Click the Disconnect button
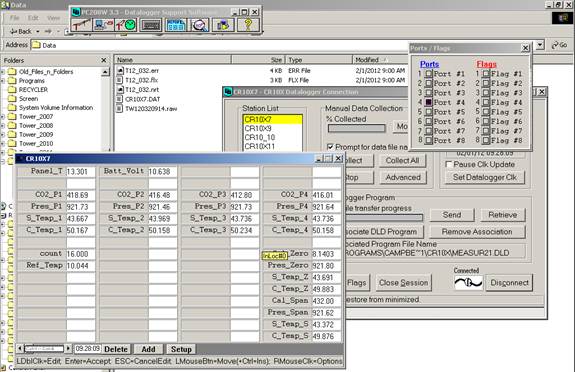This screenshot has height=372, width=575. point(509,283)
